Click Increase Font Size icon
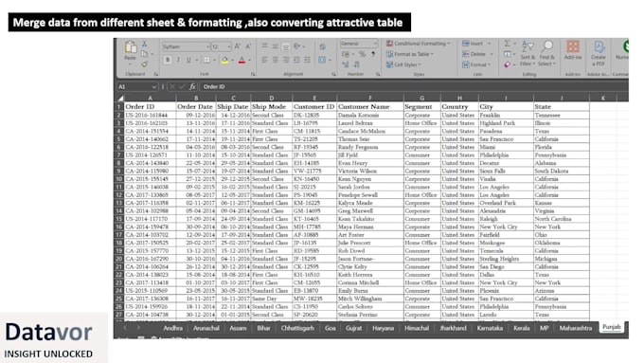This screenshot has height=363, width=644. click(x=238, y=46)
